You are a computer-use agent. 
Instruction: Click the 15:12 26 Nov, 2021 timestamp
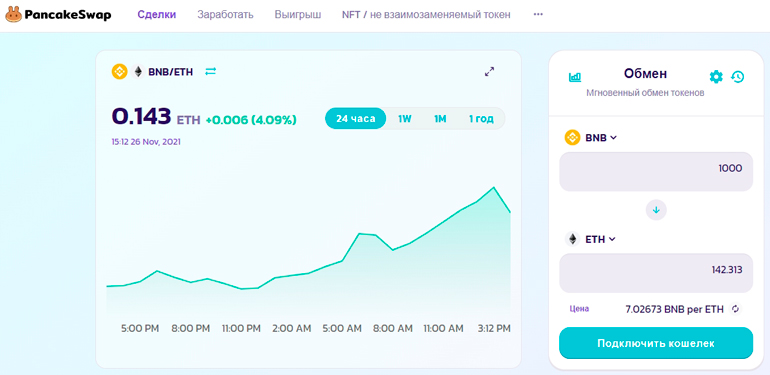[146, 142]
